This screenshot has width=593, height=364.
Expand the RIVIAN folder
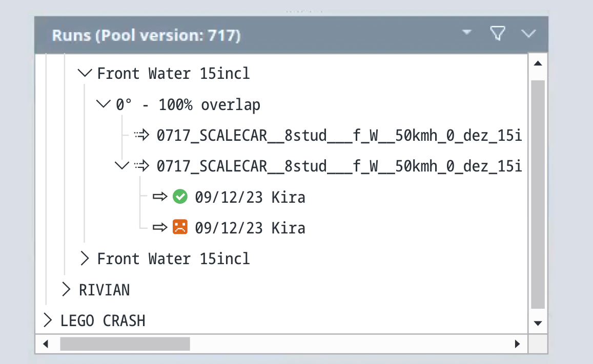coord(66,290)
